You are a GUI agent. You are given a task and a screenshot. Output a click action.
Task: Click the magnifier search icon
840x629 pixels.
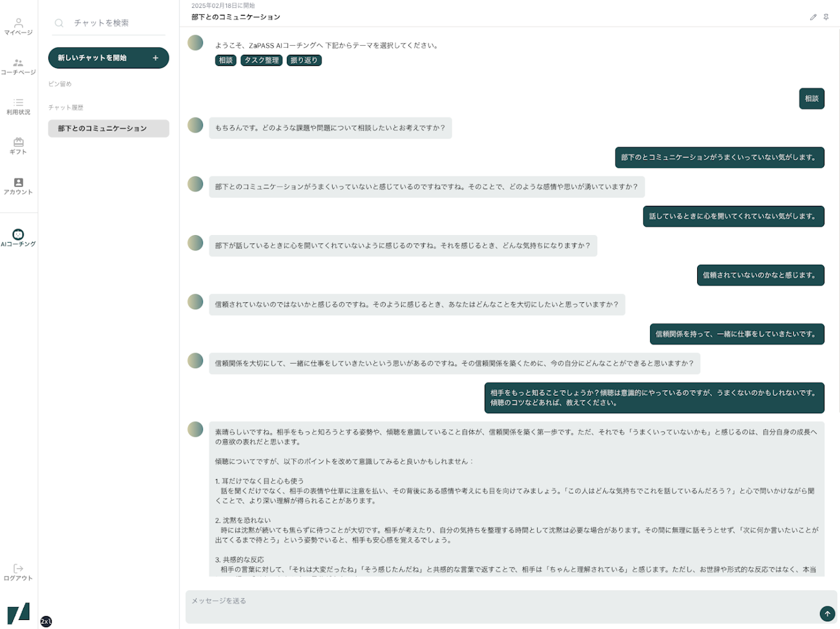pyautogui.click(x=59, y=23)
